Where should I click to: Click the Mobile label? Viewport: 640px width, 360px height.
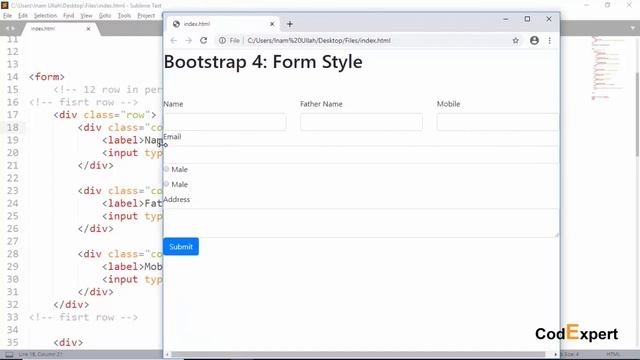click(448, 104)
